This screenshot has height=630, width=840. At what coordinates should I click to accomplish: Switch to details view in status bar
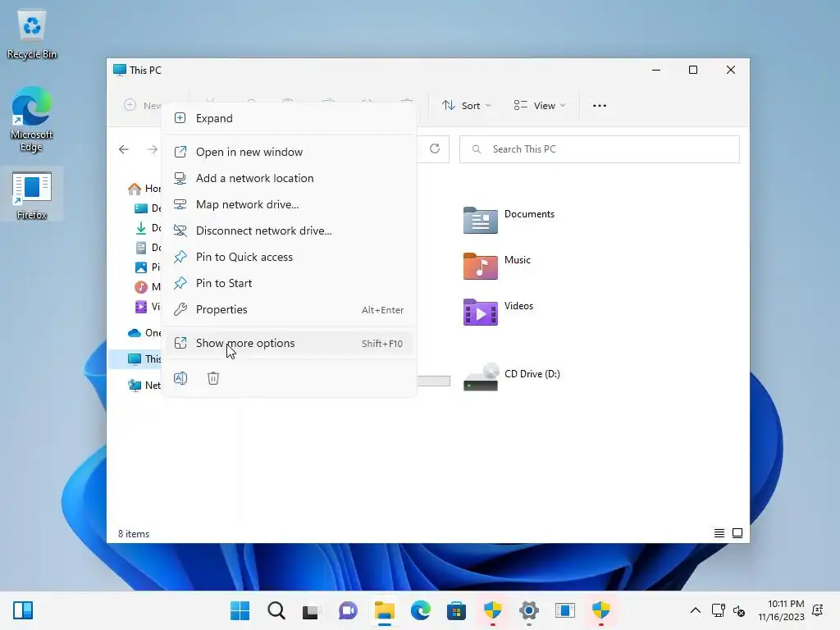point(719,533)
